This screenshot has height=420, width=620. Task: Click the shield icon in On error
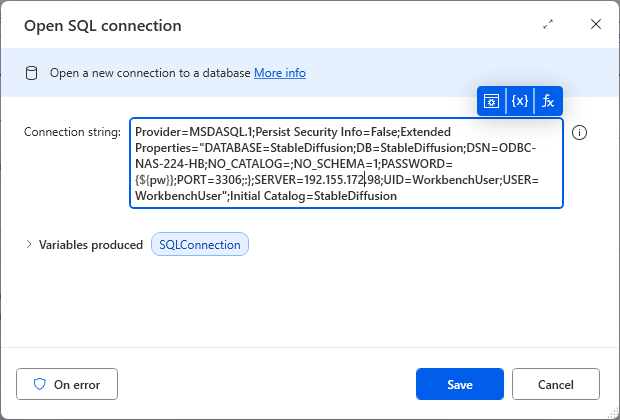(40, 384)
